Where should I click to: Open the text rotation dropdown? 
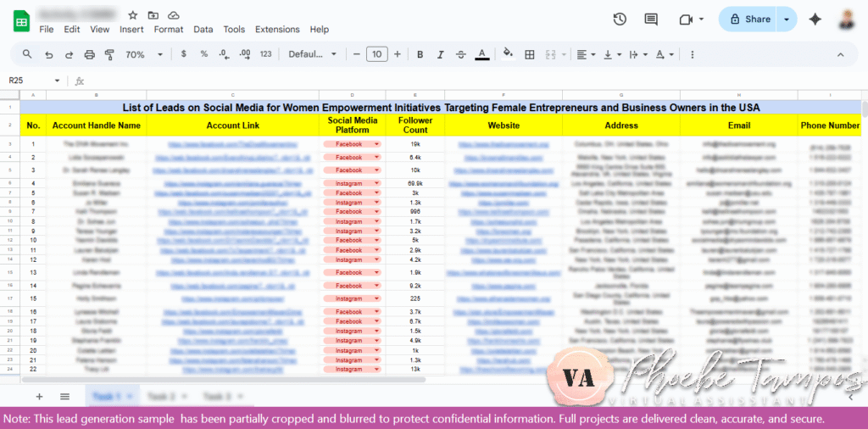[x=665, y=54]
